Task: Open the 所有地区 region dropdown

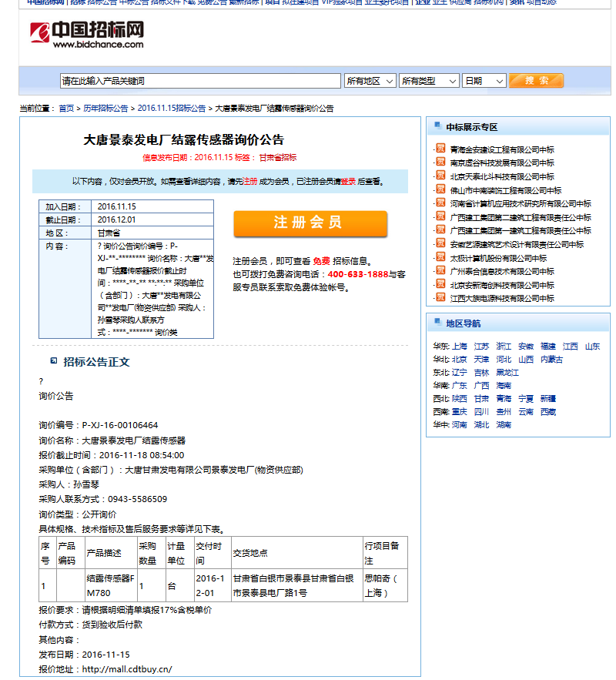Action: [x=370, y=81]
